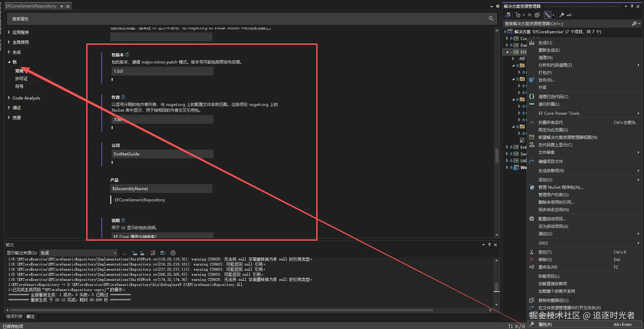This screenshot has height=329, width=644.
Task: Click the 产品 input showing $(AssemblyName)
Action: coord(161,188)
